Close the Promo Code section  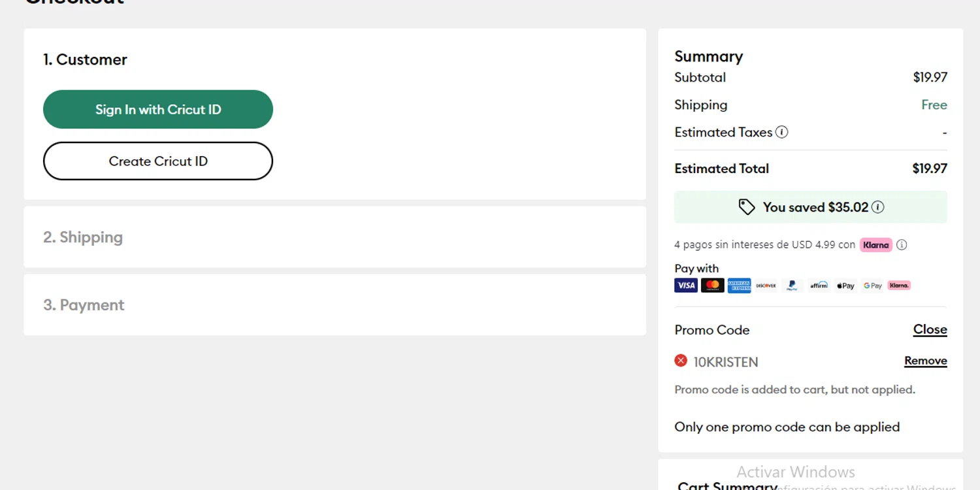930,330
